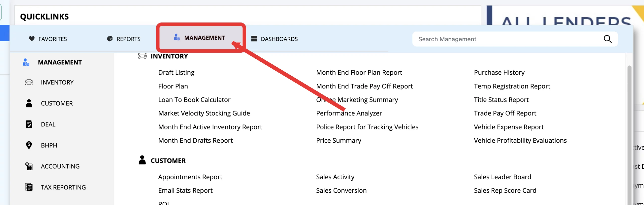The height and width of the screenshot is (205, 644).
Task: Open Trade Pay Off Report
Action: 505,113
